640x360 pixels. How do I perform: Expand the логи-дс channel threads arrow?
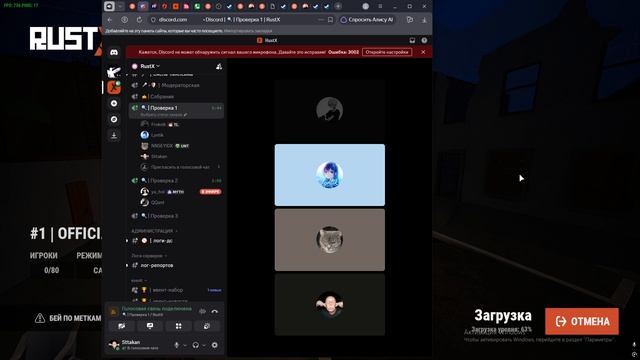127,241
